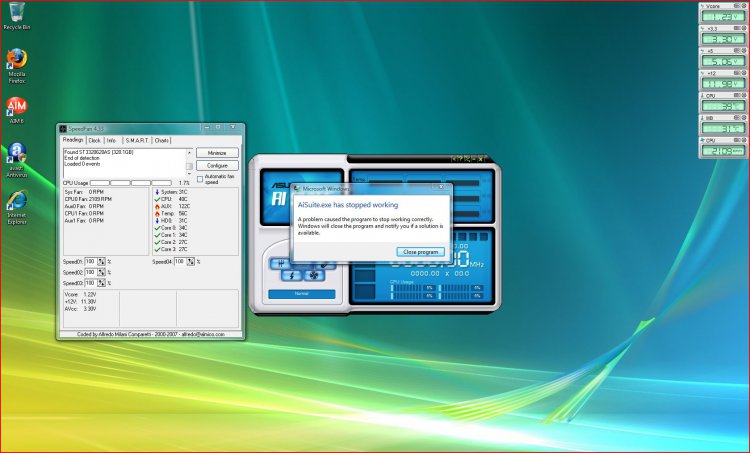750x453 pixels.
Task: Click the 'Vcore: 1.22V' voltage reading
Action: click(x=80, y=295)
